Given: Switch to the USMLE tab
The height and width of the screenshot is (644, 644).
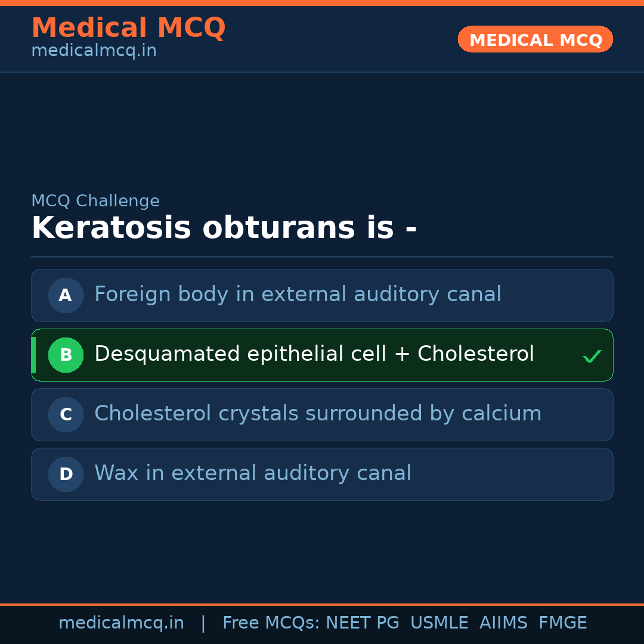Looking at the screenshot, I should (x=439, y=622).
